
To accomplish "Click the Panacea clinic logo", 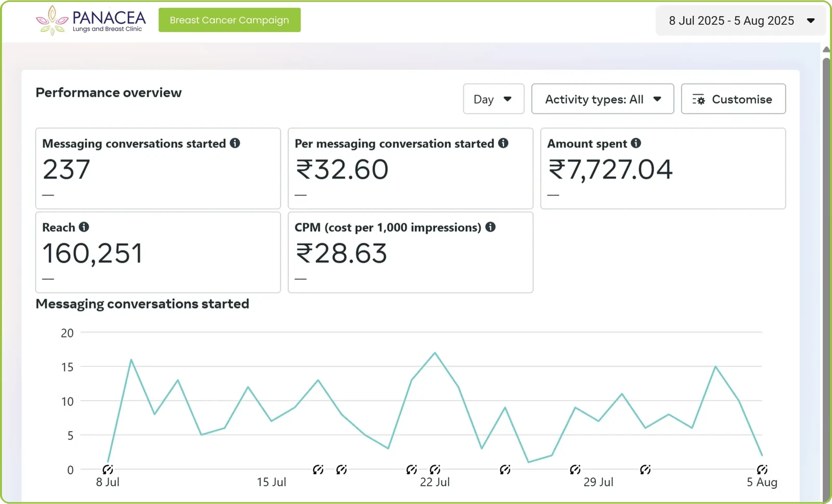I will pyautogui.click(x=90, y=20).
